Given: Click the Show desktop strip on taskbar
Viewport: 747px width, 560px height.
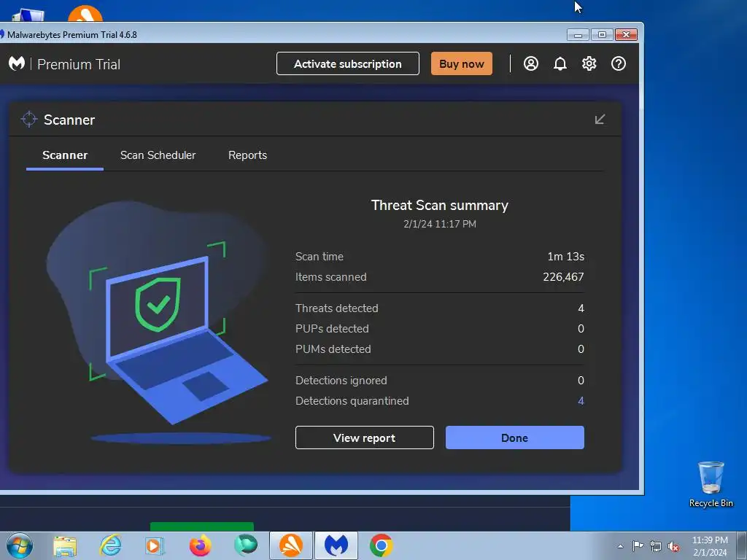Looking at the screenshot, I should coord(742,545).
